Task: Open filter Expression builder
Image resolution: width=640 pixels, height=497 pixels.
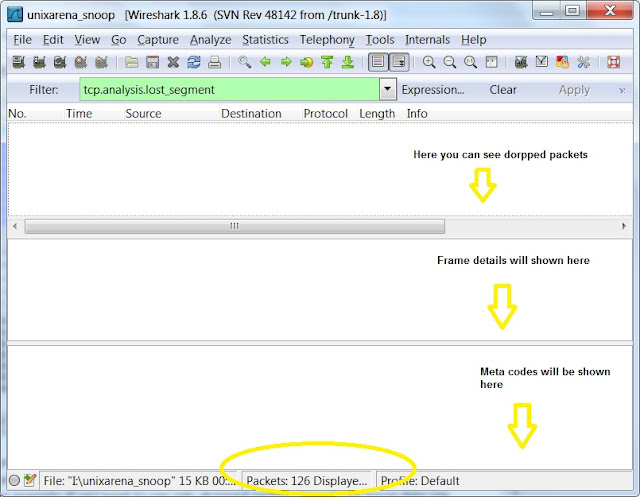Action: point(433,90)
